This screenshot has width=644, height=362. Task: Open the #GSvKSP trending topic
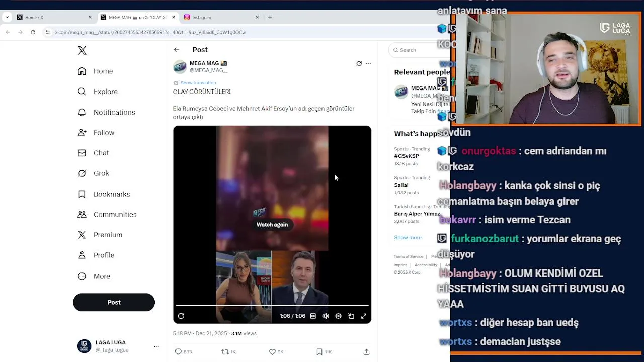[407, 156]
